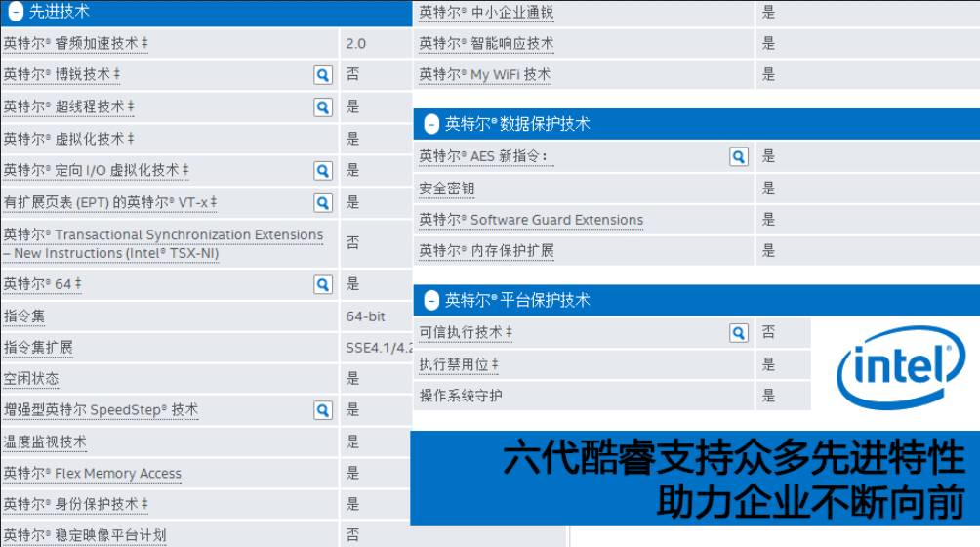
Task: Open the 英特尔 内存保护扩展 link
Action: pyautogui.click(x=486, y=251)
